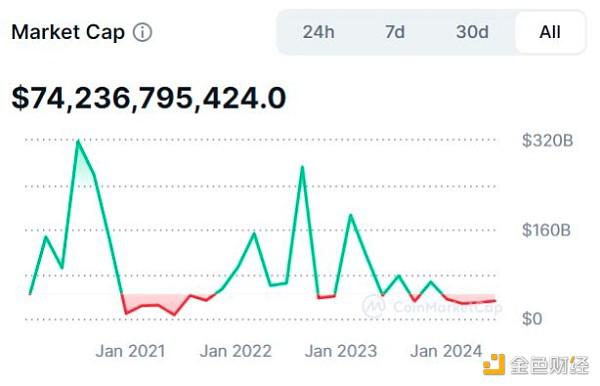The image size is (600, 386).
Task: Select the All time range tab
Action: pos(550,32)
